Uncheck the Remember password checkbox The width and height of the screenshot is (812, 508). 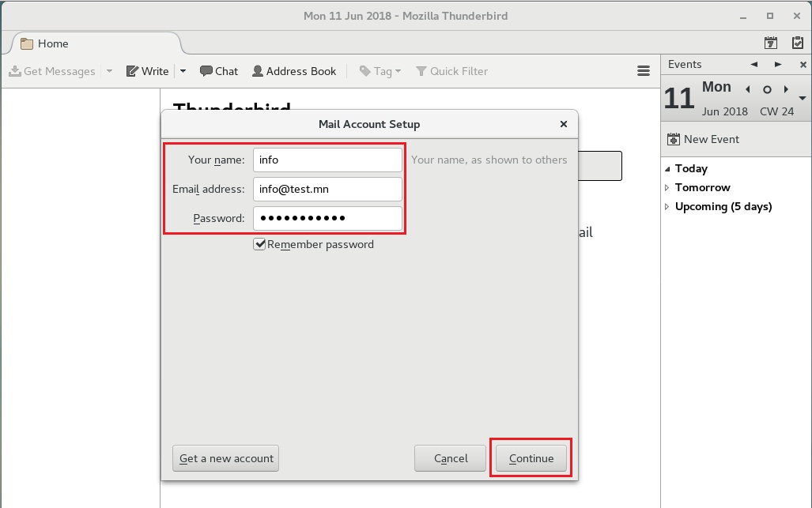(x=259, y=244)
